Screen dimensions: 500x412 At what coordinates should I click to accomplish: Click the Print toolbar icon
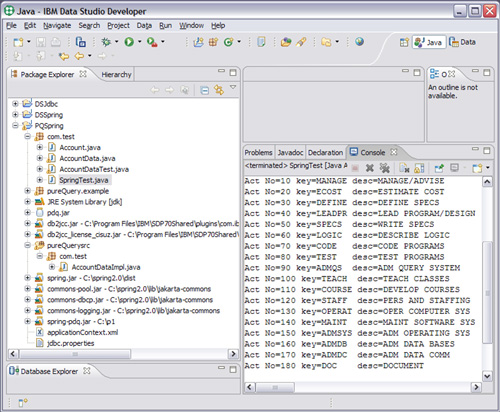point(56,42)
